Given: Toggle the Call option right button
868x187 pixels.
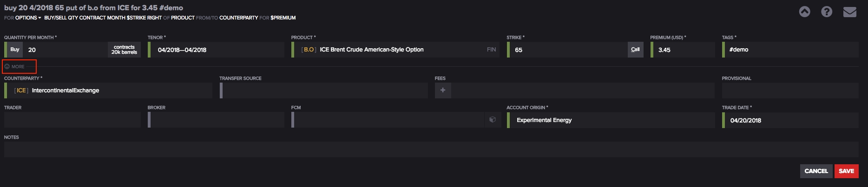Looking at the screenshot, I should [x=635, y=50].
